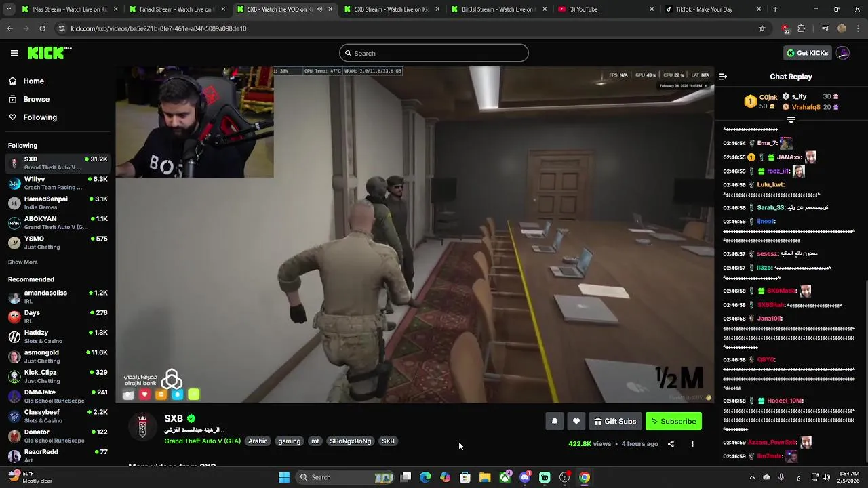This screenshot has width=868, height=488.
Task: Open the user profile avatar menu
Action: click(843, 53)
